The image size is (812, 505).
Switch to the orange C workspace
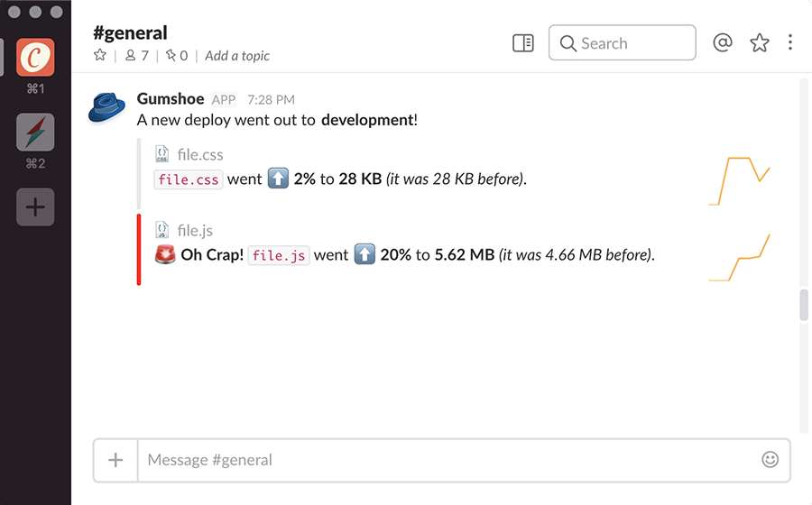pos(35,57)
